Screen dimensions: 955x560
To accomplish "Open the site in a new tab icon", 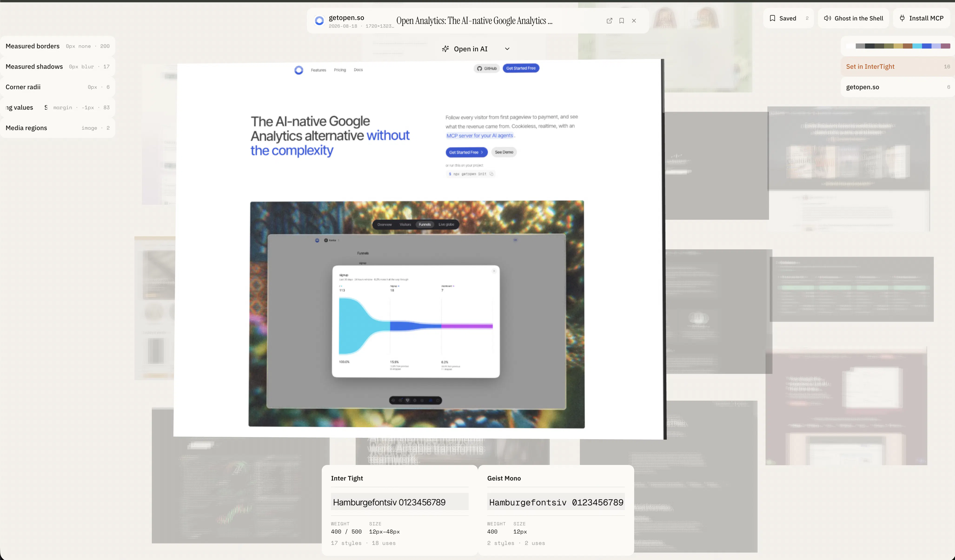I will coord(609,21).
